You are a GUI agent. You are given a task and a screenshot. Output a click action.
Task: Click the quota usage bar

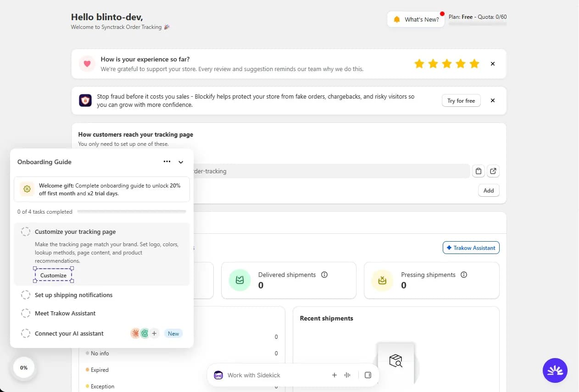478,23
